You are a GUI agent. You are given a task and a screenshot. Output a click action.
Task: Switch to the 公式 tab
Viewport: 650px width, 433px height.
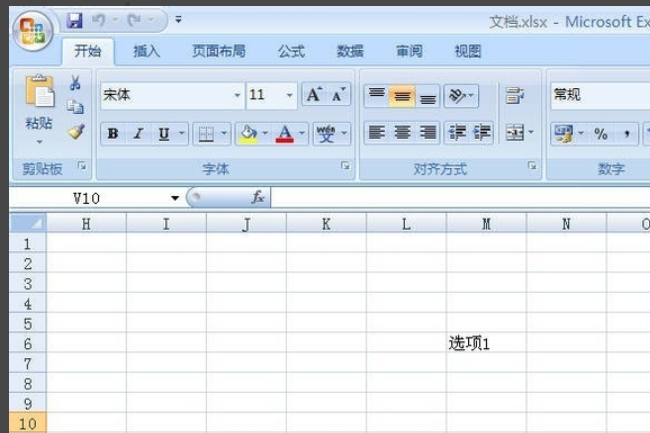(291, 51)
